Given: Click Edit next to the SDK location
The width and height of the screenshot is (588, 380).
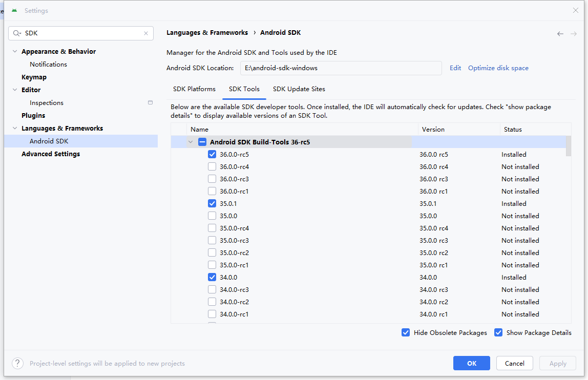Looking at the screenshot, I should pos(455,68).
